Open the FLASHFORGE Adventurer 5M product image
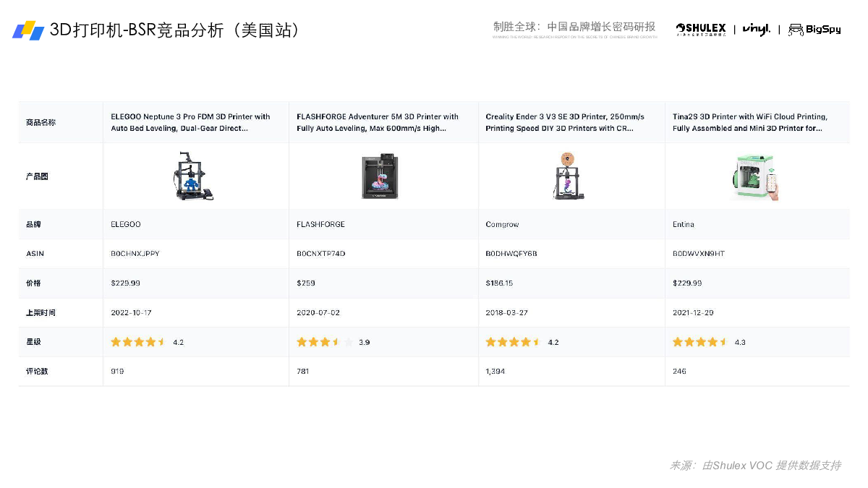The image size is (868, 488). [x=381, y=176]
